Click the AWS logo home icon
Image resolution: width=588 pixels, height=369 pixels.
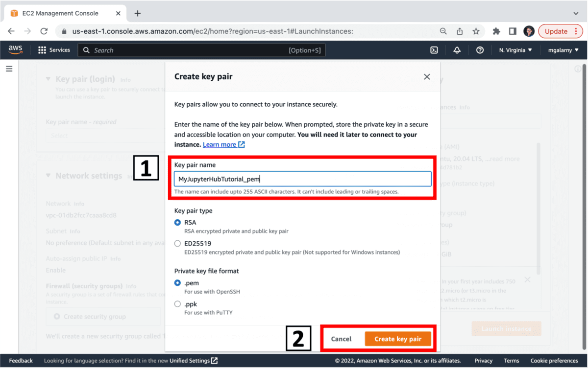click(16, 50)
